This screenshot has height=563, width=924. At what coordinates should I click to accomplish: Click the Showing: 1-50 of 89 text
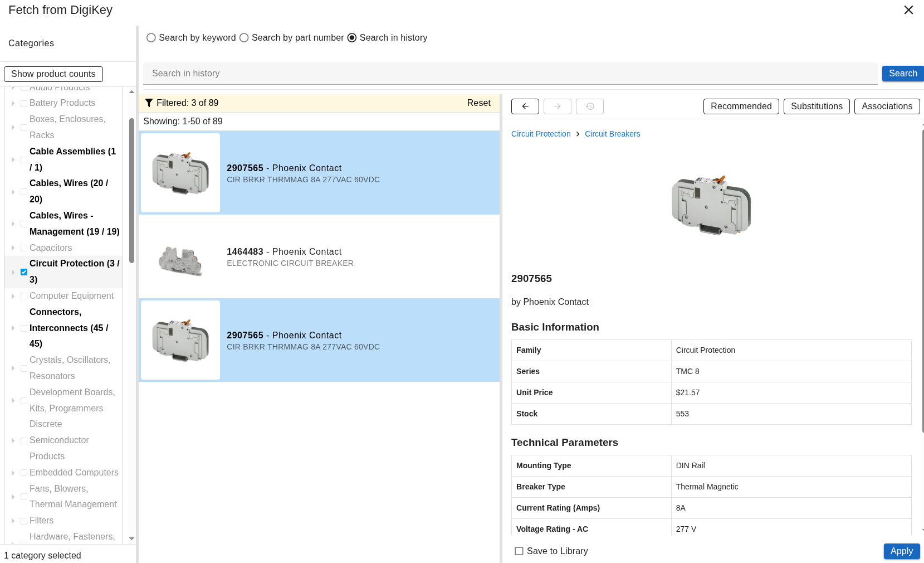click(x=183, y=122)
